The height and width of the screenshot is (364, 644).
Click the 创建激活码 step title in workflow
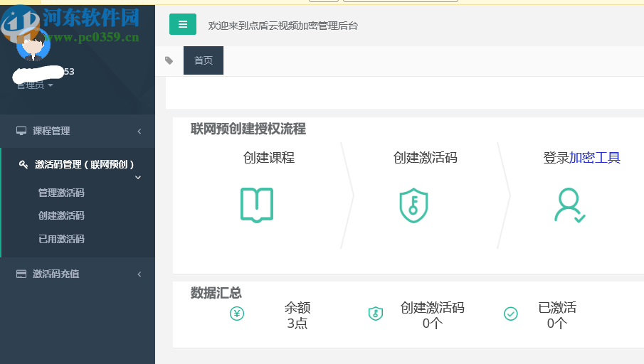click(425, 158)
